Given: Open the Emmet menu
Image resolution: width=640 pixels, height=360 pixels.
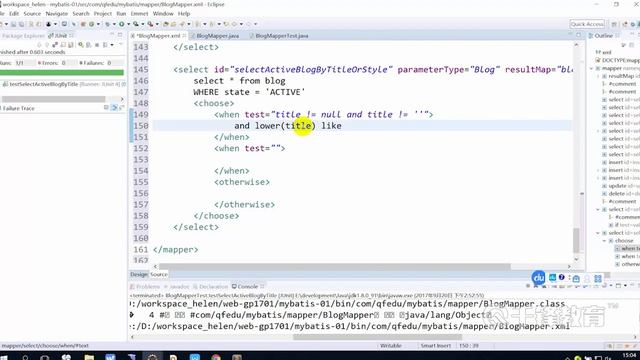Looking at the screenshot, I should 140,13.
